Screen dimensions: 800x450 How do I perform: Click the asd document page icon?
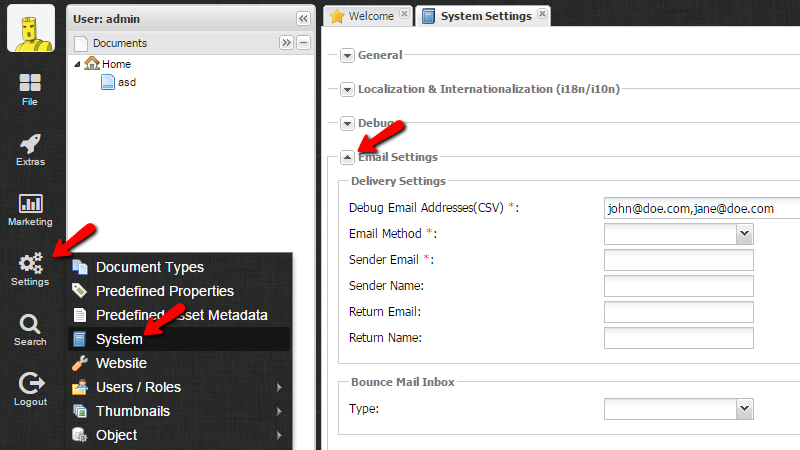108,82
